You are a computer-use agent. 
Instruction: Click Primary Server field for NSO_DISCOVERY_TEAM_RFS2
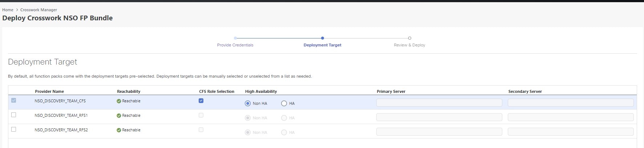[x=439, y=132]
